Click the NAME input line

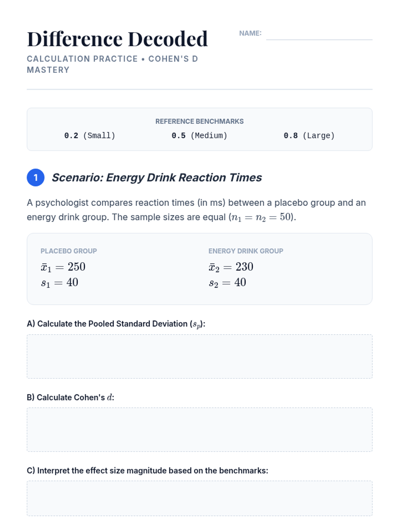(x=319, y=35)
